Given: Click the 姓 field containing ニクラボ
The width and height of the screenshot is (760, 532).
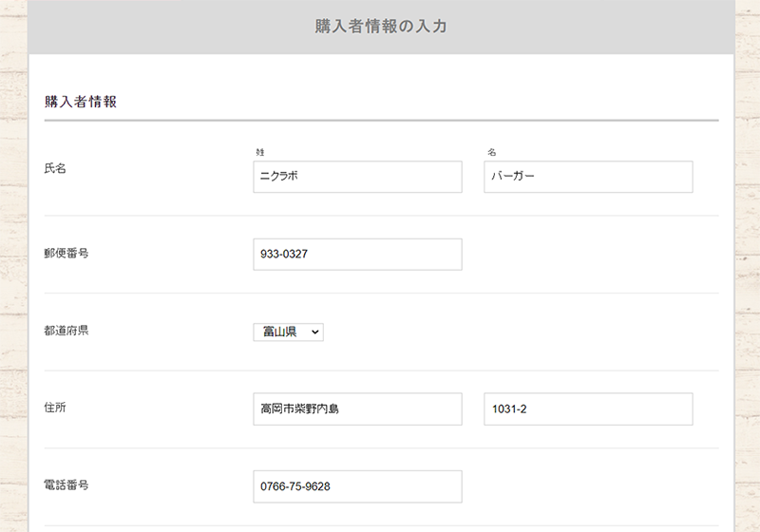Looking at the screenshot, I should [x=357, y=177].
